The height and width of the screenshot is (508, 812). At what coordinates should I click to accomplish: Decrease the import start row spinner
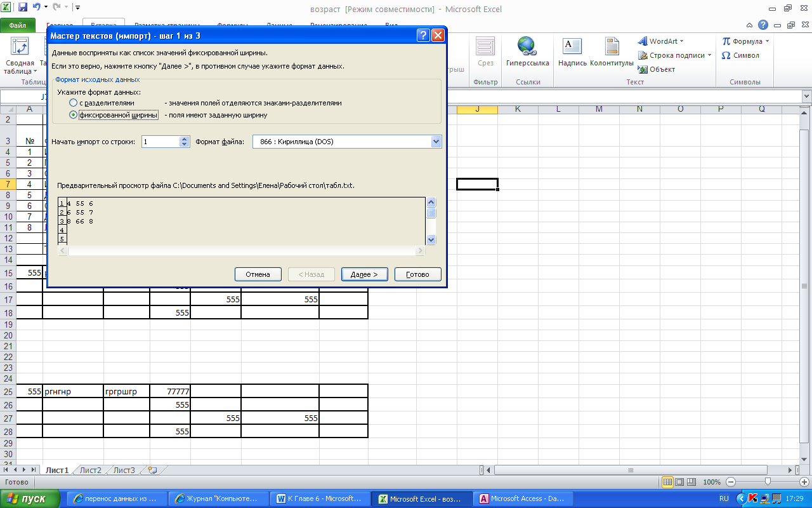pyautogui.click(x=185, y=145)
